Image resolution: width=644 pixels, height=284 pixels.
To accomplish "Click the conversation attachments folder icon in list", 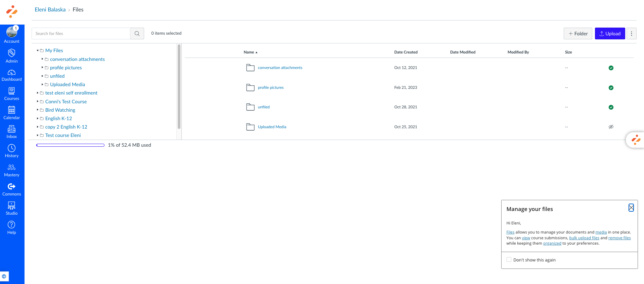I will 250,68.
